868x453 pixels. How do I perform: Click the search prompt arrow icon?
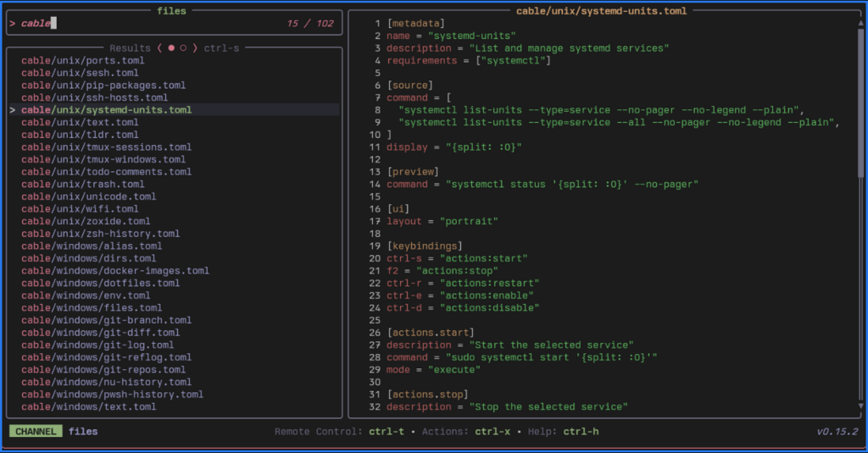click(13, 24)
